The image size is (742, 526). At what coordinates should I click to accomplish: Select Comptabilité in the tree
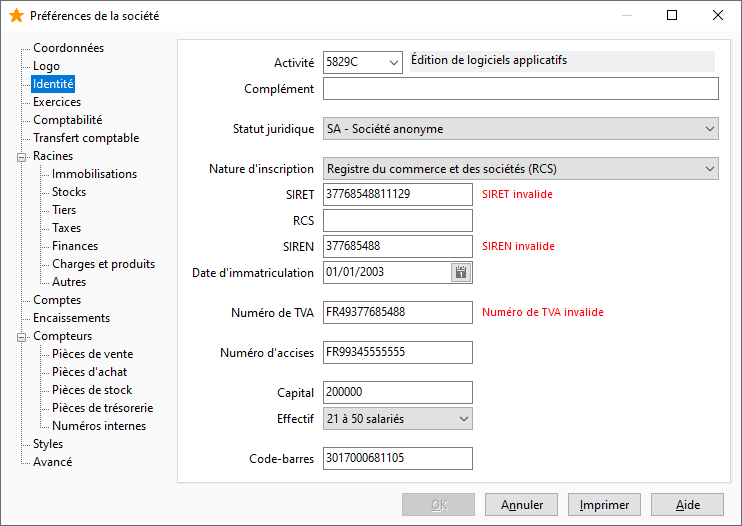click(68, 120)
